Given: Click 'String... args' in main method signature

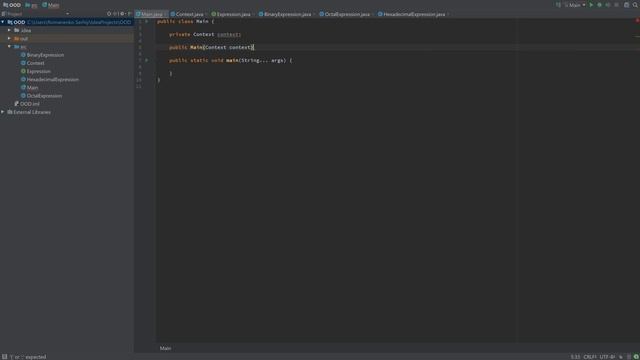Looking at the screenshot, I should (262, 60).
